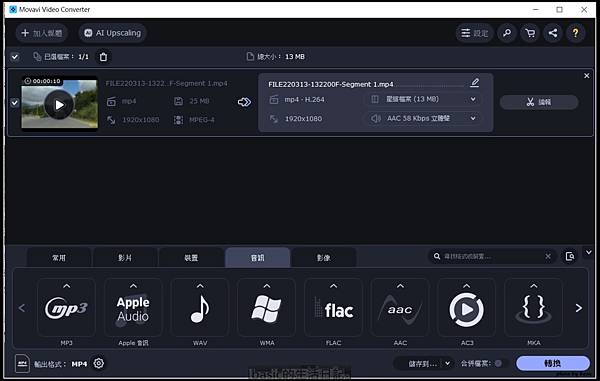The width and height of the screenshot is (600, 381).
Task: Click the device detection icon beside search
Action: pyautogui.click(x=570, y=256)
